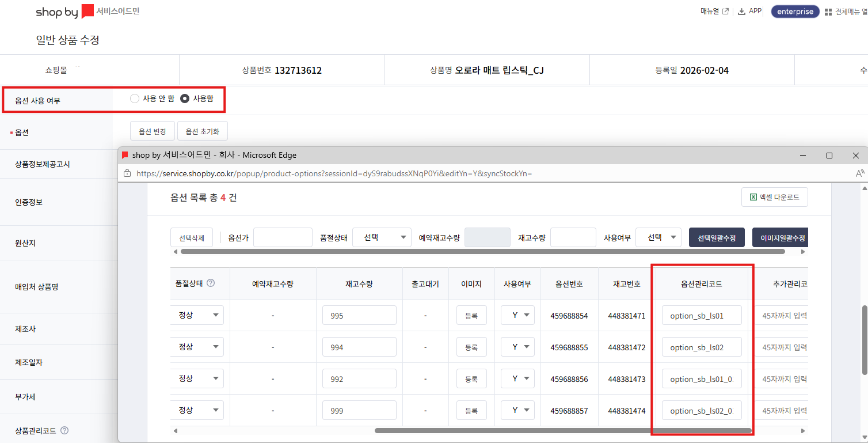Click the bulk 옵션가 input field
The image size is (868, 443).
tap(283, 237)
